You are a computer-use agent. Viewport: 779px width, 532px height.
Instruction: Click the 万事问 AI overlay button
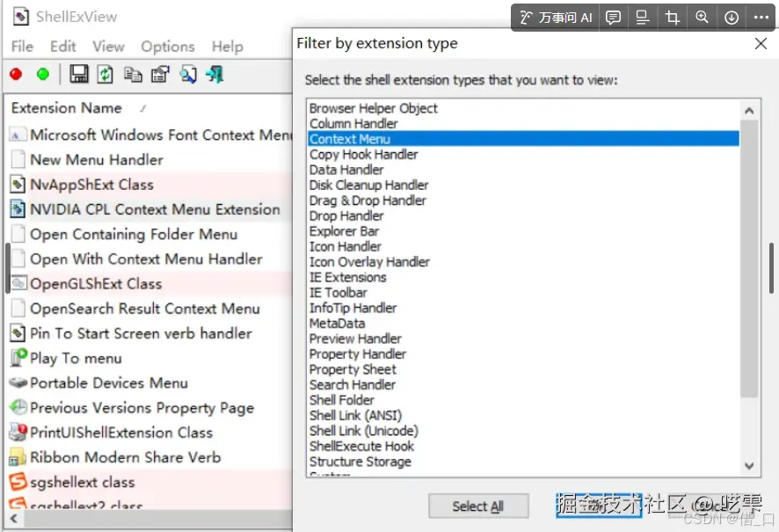click(x=556, y=18)
